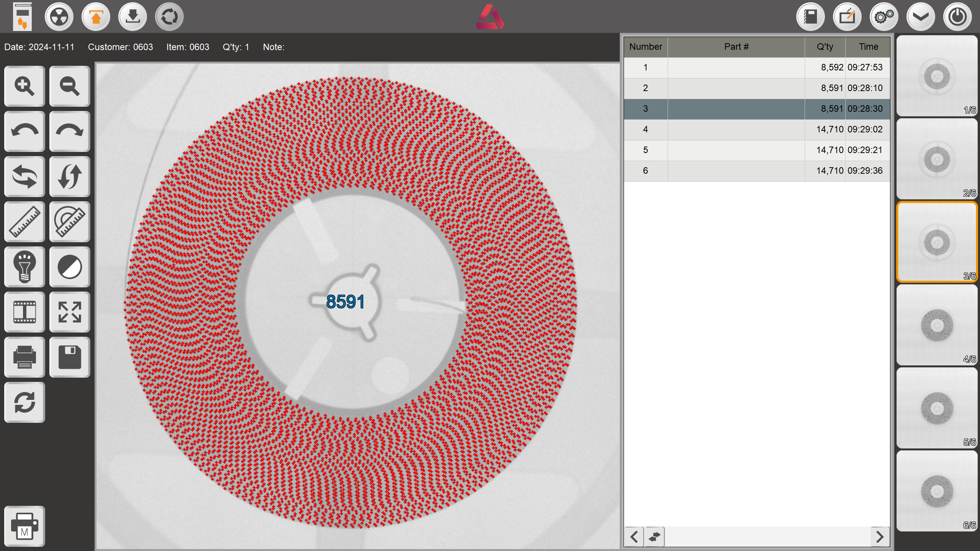Click the film strip view icon

[x=24, y=312]
